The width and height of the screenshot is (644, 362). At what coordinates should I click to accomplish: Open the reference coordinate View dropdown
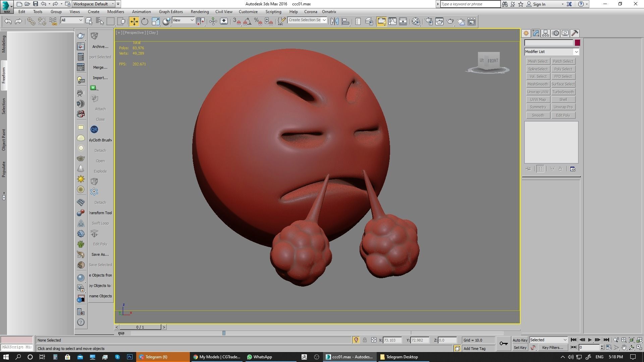pyautogui.click(x=183, y=20)
